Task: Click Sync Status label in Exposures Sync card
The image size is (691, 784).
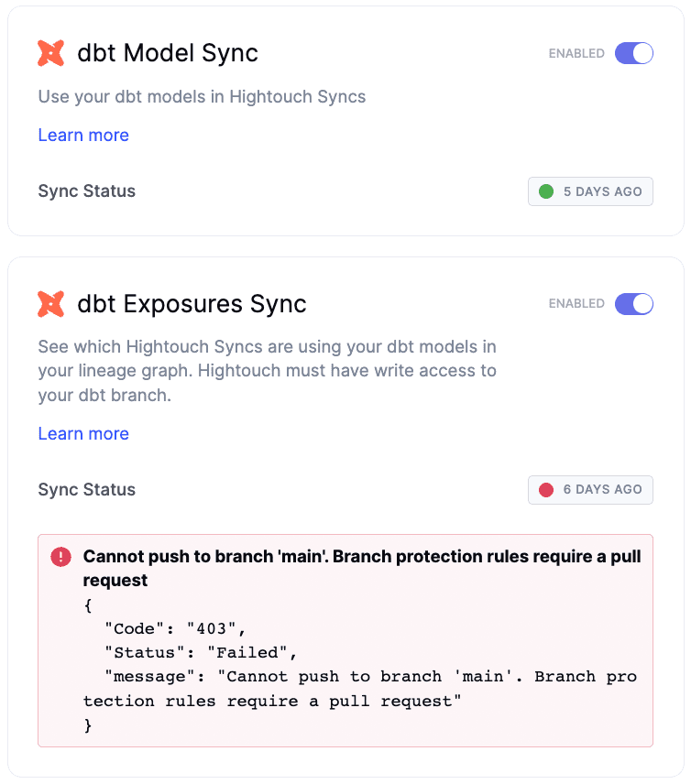Action: point(87,490)
